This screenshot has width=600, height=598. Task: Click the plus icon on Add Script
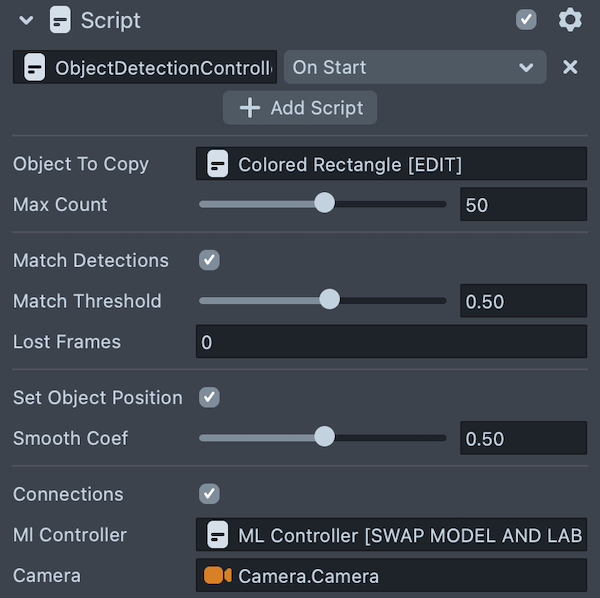pyautogui.click(x=250, y=108)
